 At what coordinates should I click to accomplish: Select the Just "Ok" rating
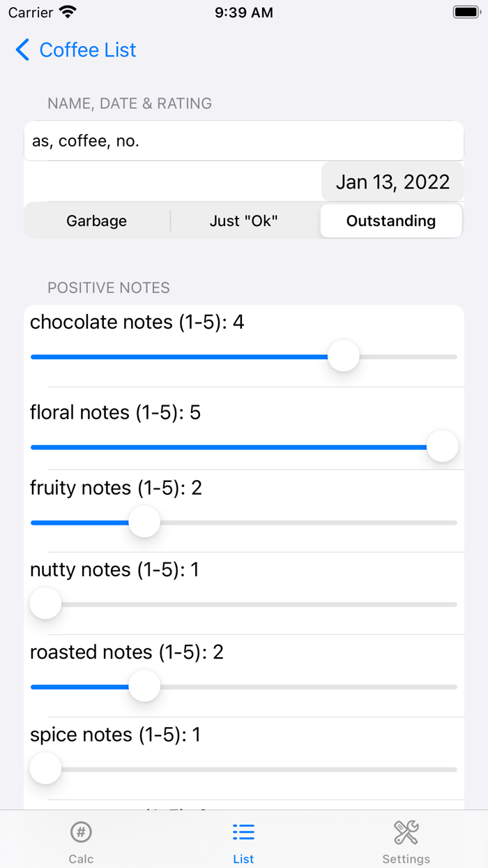244,221
